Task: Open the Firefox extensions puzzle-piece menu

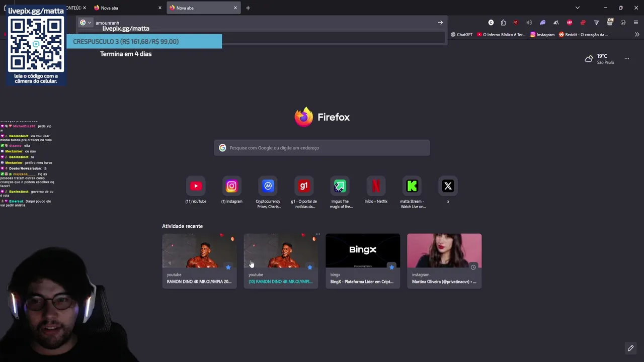Action: pyautogui.click(x=503, y=23)
